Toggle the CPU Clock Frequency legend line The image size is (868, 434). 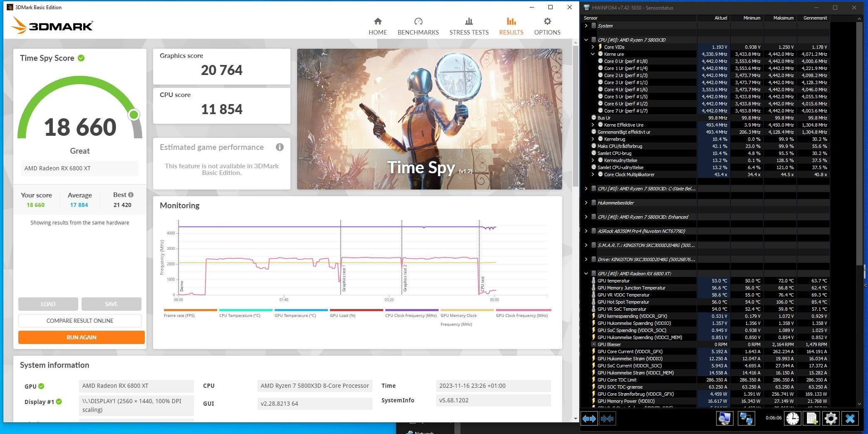click(412, 313)
